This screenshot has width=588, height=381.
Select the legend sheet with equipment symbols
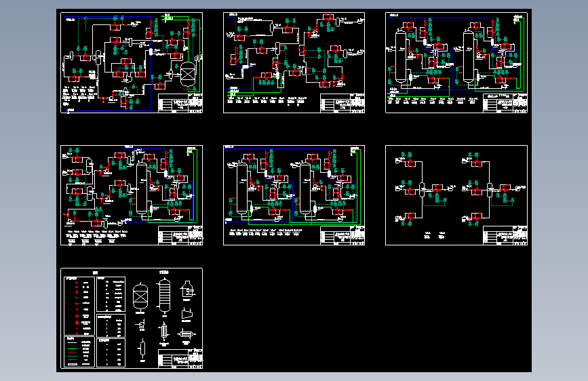tap(132, 319)
